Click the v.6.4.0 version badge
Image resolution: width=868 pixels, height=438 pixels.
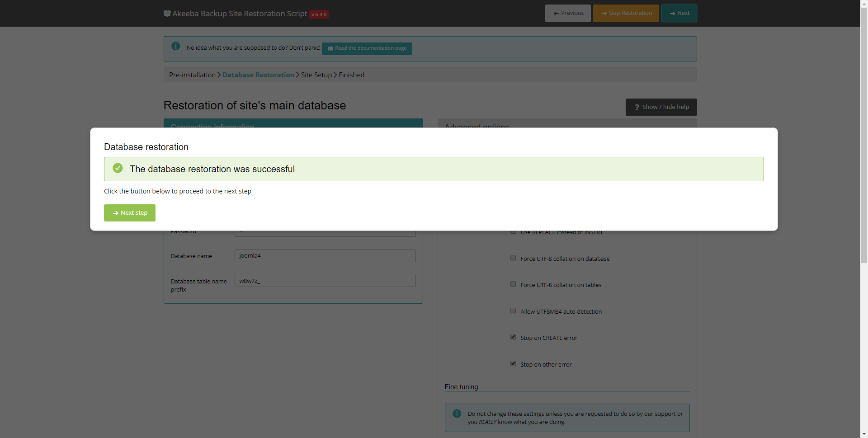(x=319, y=14)
